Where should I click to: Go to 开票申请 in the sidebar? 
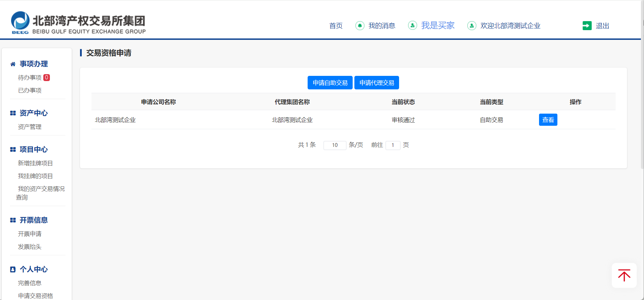[30, 234]
